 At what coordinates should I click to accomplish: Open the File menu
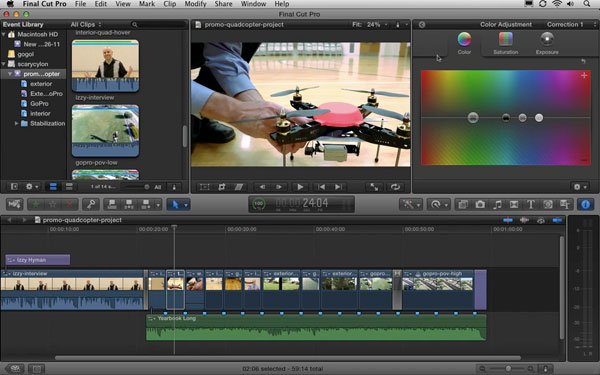[x=80, y=4]
